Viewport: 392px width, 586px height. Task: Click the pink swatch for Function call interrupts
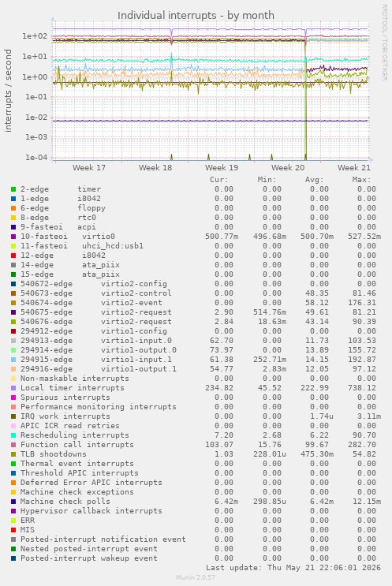pos(13,445)
